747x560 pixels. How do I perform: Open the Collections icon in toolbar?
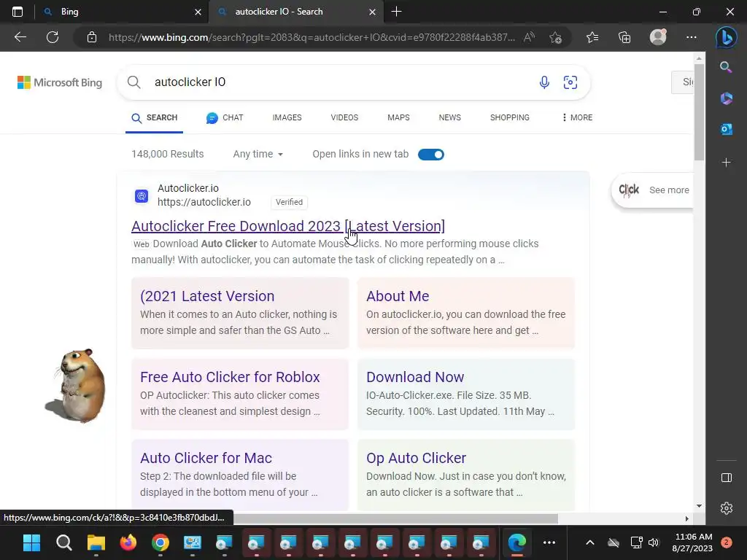point(624,37)
